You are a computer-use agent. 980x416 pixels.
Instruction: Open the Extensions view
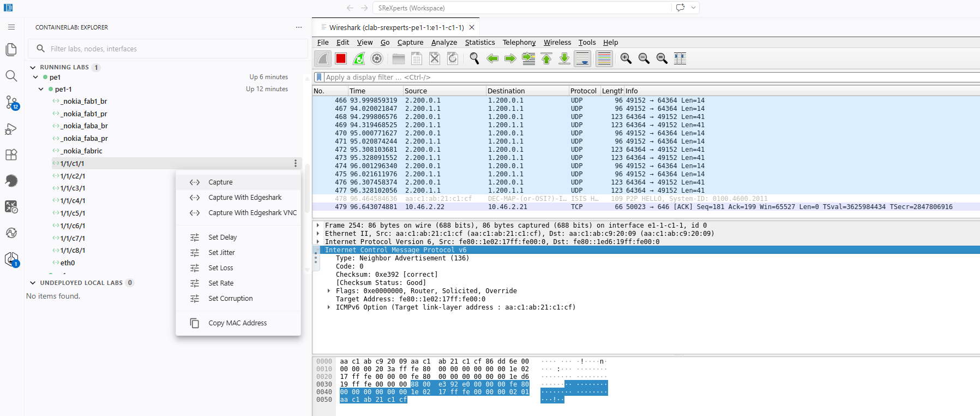coord(11,154)
